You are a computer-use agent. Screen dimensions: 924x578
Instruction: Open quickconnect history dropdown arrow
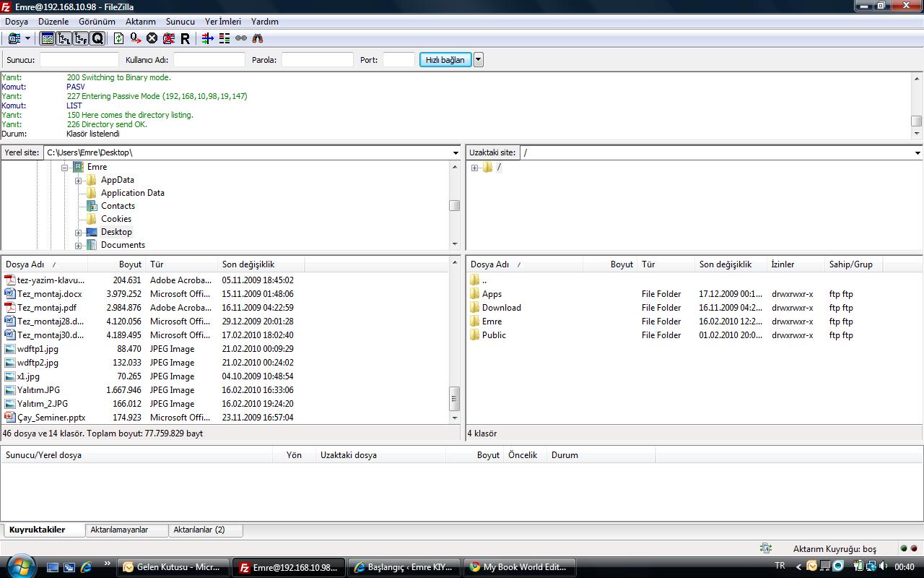click(478, 60)
